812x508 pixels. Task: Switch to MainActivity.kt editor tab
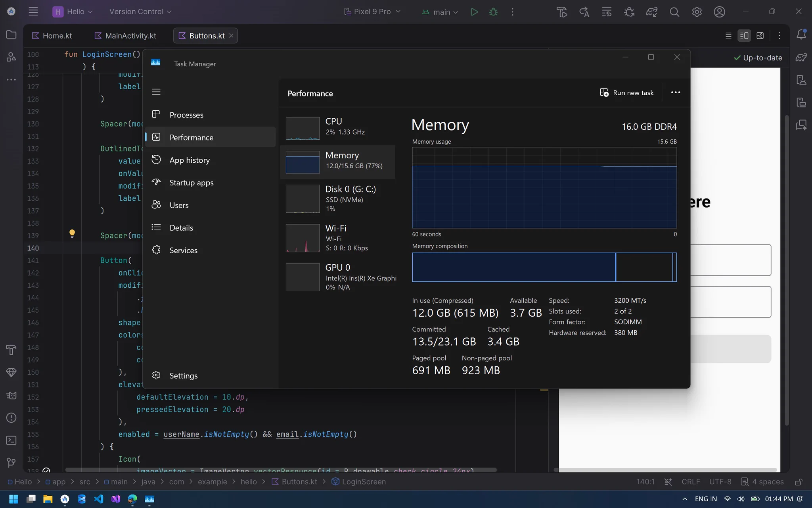pyautogui.click(x=125, y=36)
